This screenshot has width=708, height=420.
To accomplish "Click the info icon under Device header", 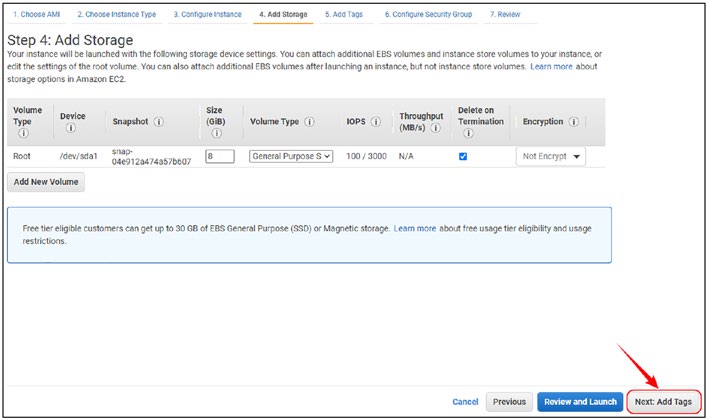I will tap(70, 128).
